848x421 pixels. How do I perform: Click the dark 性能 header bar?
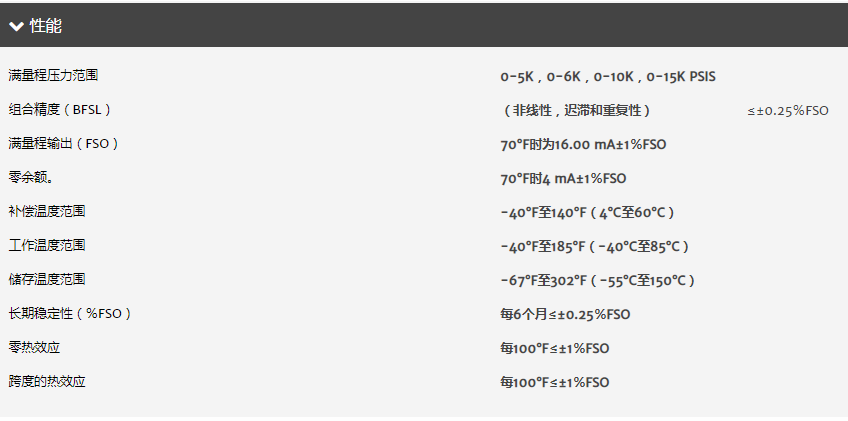tap(424, 25)
